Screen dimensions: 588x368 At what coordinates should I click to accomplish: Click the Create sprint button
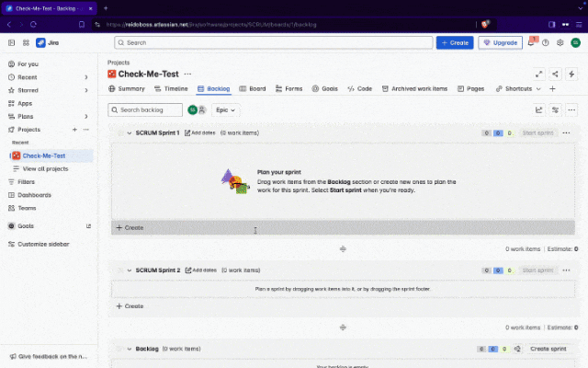click(548, 349)
